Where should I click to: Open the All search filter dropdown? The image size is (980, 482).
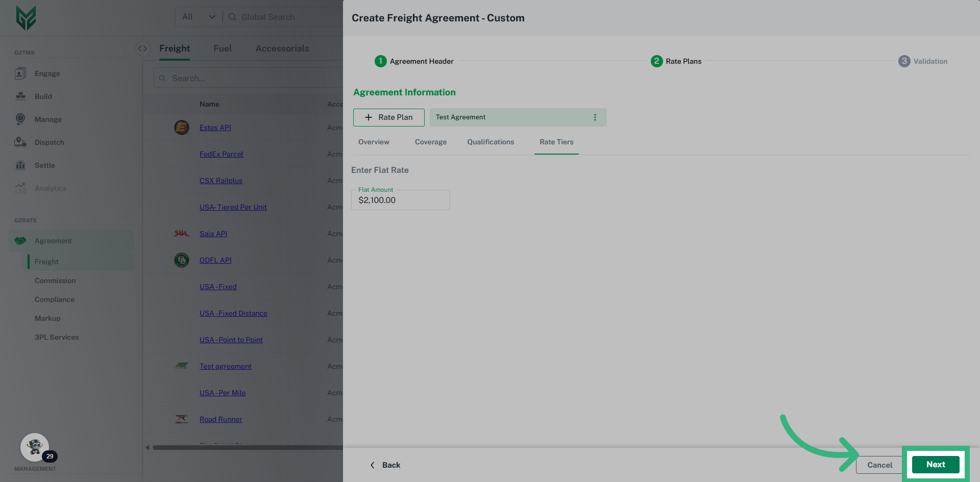[199, 17]
